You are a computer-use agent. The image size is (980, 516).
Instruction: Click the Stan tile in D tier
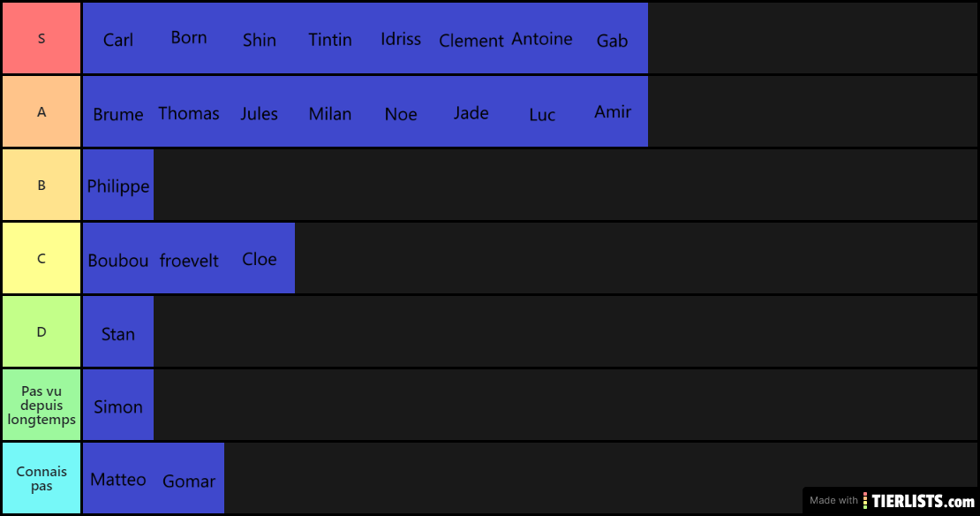coord(118,331)
